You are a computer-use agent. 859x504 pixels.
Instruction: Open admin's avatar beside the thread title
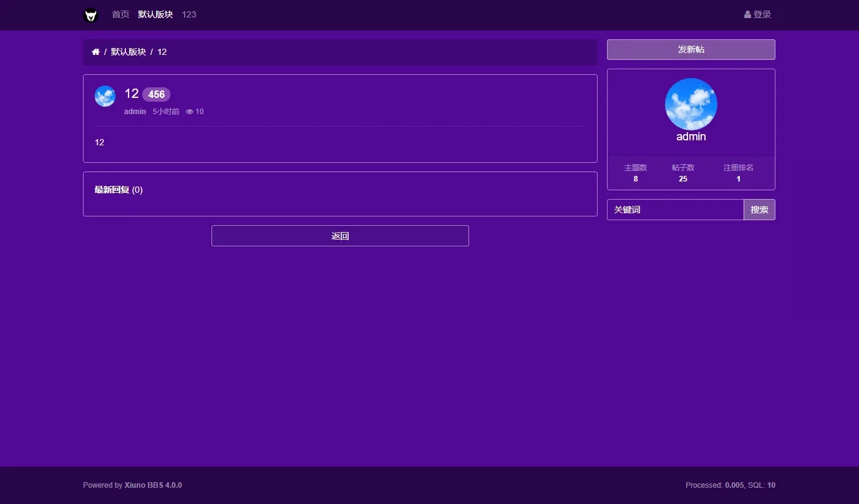pos(105,96)
